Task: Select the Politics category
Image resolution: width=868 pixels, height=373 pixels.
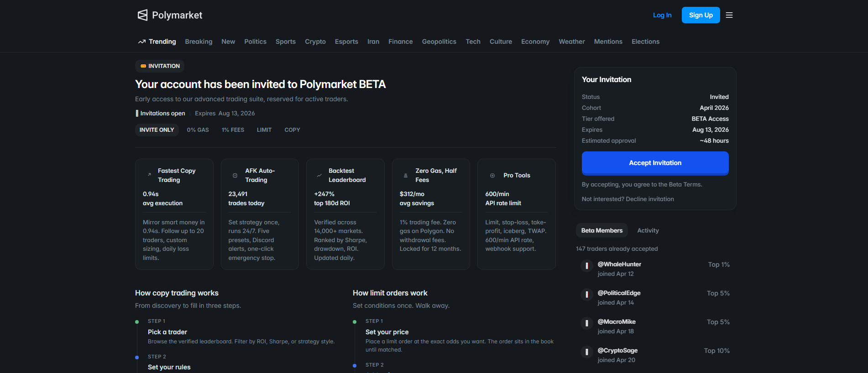Action: pyautogui.click(x=255, y=41)
